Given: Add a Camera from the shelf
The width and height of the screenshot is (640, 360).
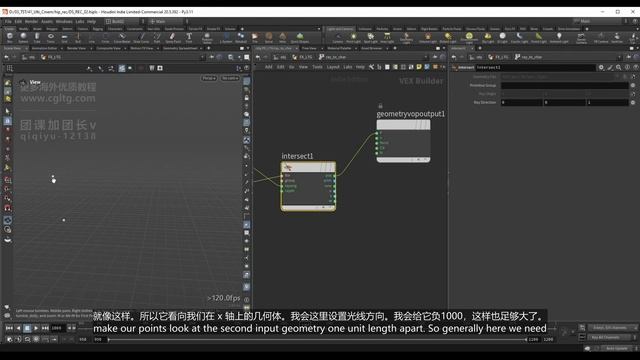Looking at the screenshot, I should coord(338,38).
